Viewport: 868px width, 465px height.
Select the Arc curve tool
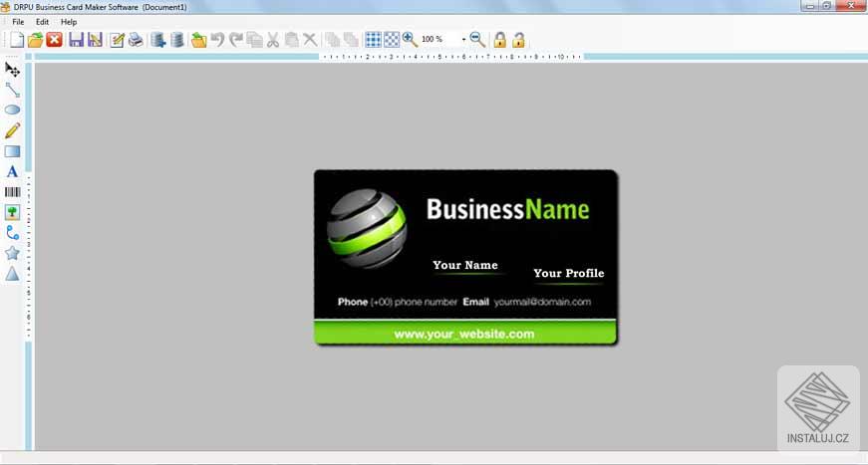12,233
